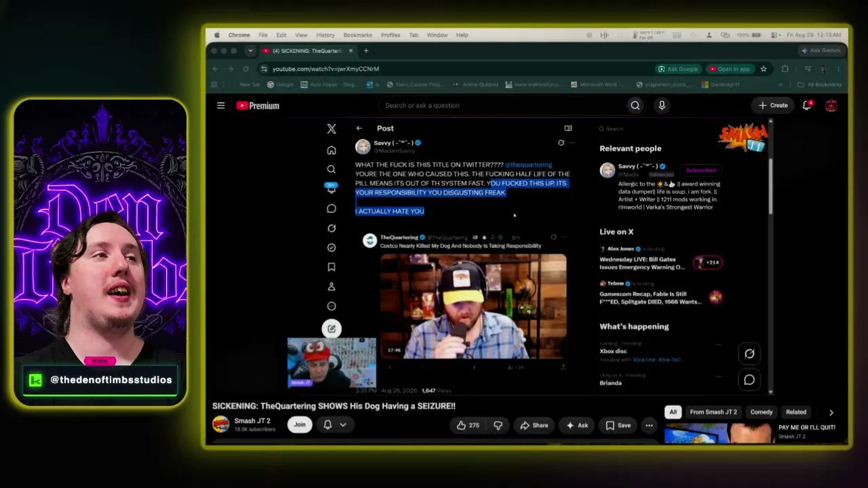Open more actions menu beside Save
Viewport: 868px width, 488px height.
point(649,425)
